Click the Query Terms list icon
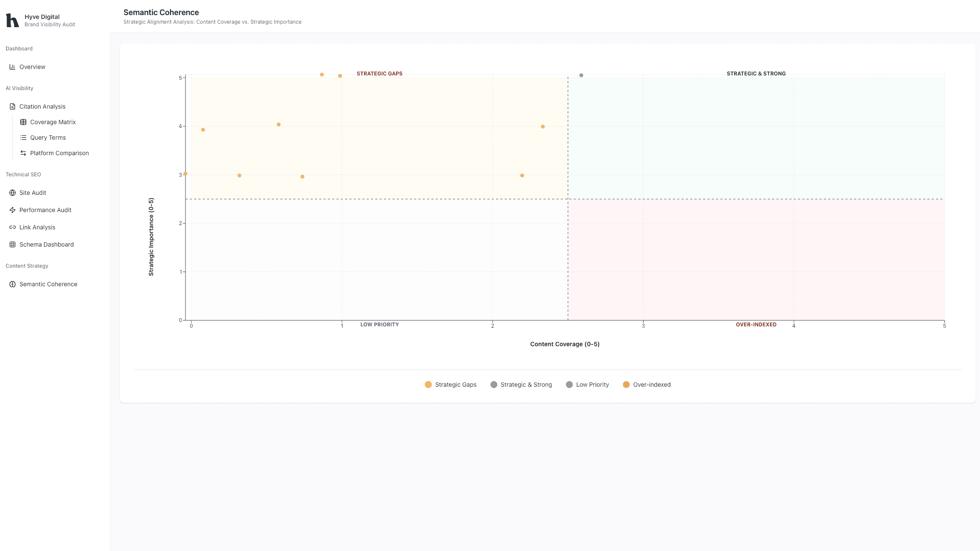Viewport: 980px width, 551px height. click(23, 138)
